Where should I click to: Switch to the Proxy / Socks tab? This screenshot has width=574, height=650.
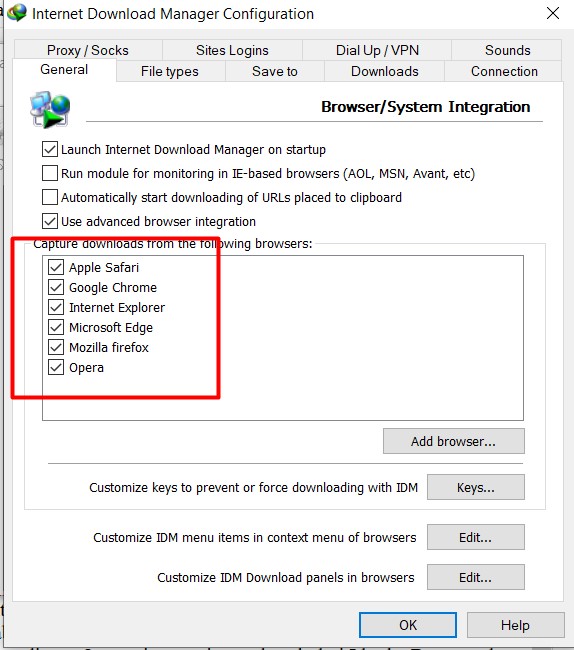pyautogui.click(x=88, y=50)
